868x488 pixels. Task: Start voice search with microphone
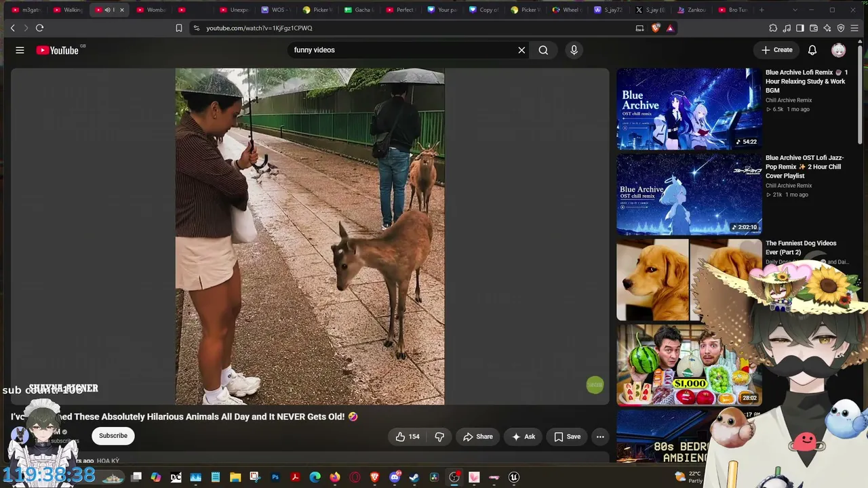click(574, 50)
